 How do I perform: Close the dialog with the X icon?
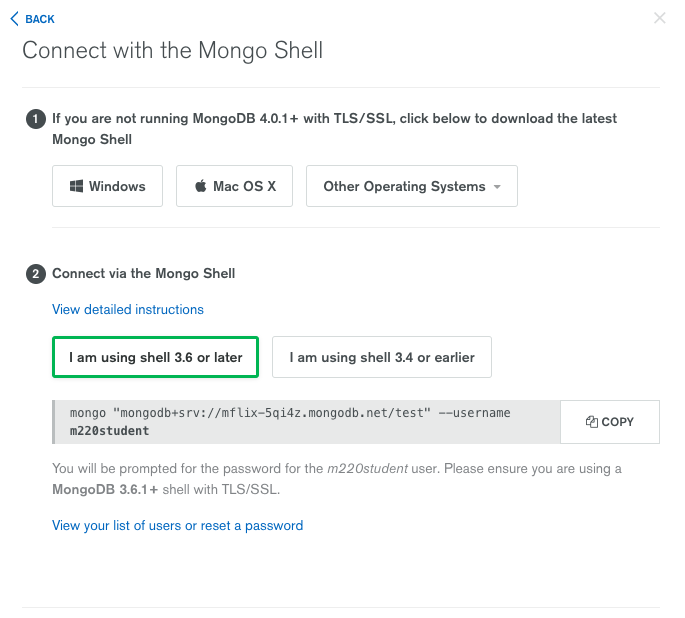(x=659, y=18)
